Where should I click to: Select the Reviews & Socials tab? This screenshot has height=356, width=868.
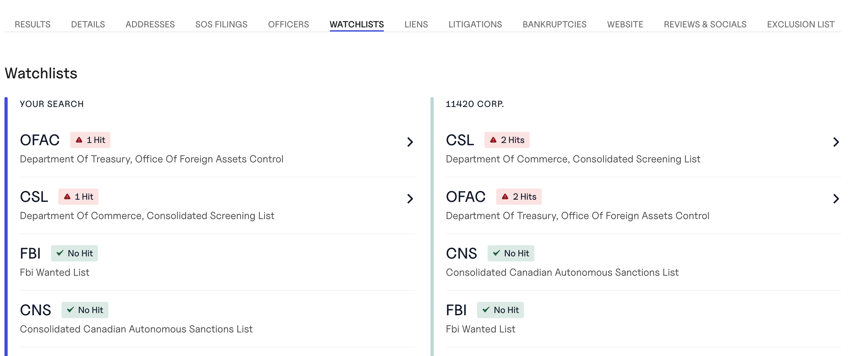point(705,24)
